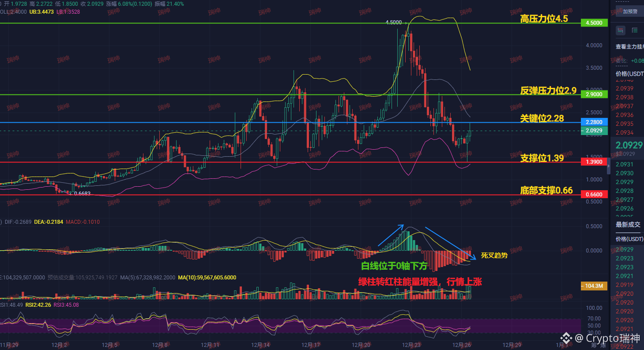The height and width of the screenshot is (350, 644).
Task: Click the Binance logo watermark icon
Action: point(566,339)
